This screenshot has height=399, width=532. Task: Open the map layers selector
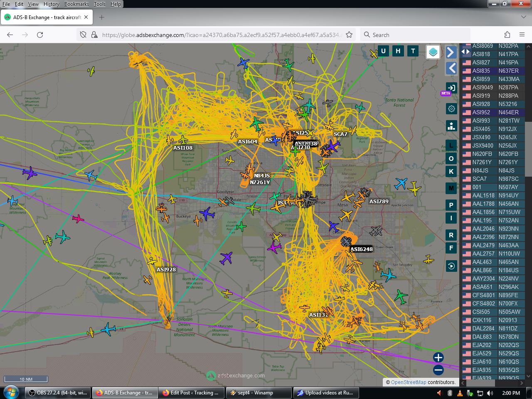coord(433,52)
